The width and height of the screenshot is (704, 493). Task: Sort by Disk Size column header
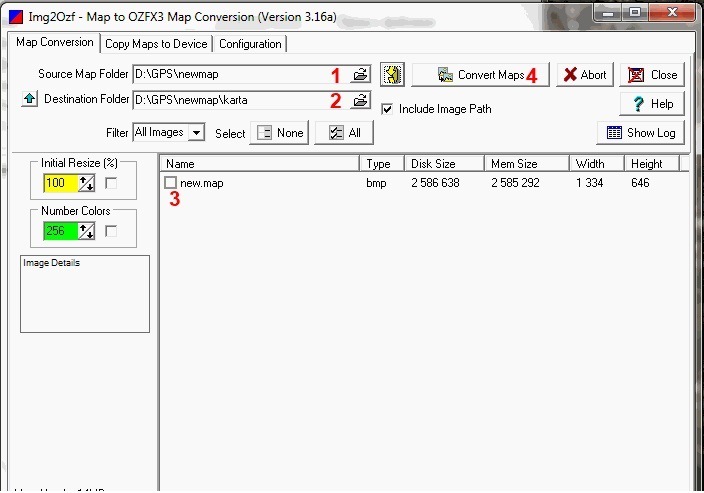pyautogui.click(x=445, y=164)
